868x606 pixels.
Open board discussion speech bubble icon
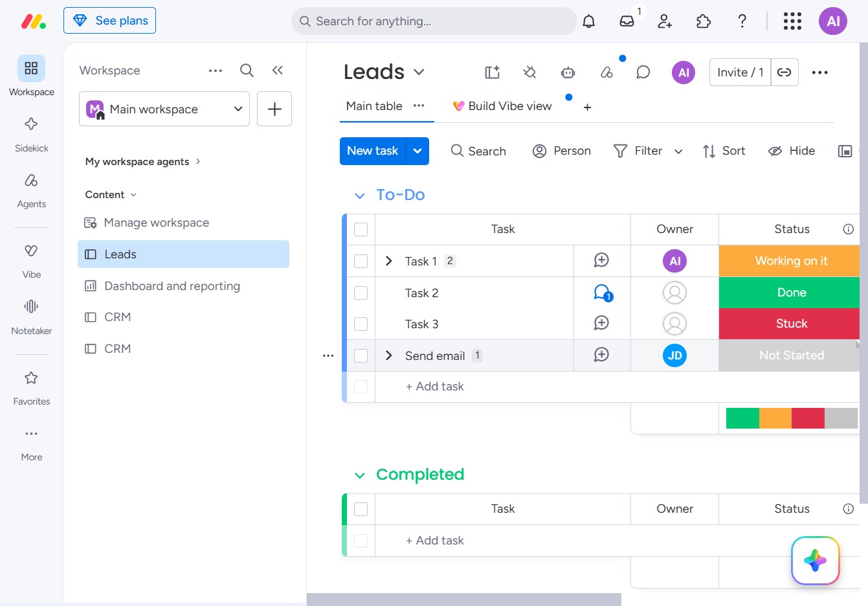click(x=643, y=73)
